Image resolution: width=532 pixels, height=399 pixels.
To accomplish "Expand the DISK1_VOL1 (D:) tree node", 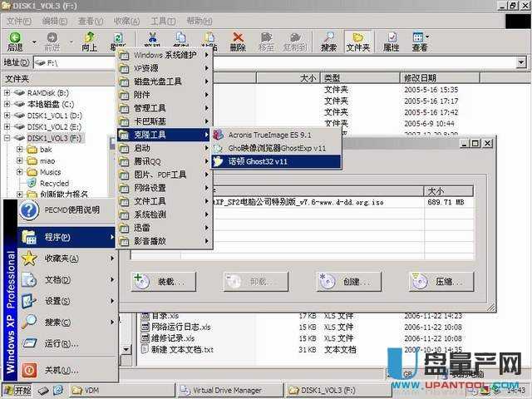I will pos(7,116).
